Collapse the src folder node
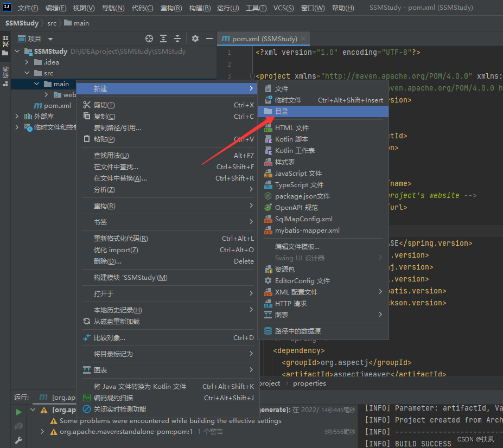 click(x=27, y=73)
